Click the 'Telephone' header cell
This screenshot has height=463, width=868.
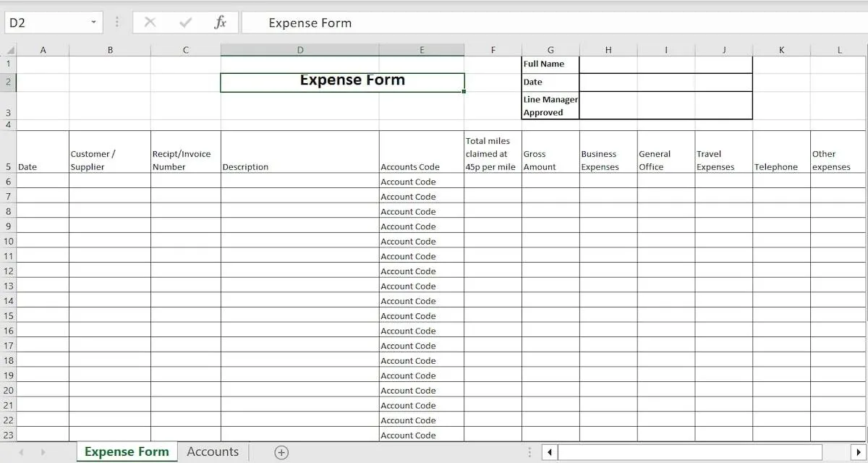click(782, 152)
